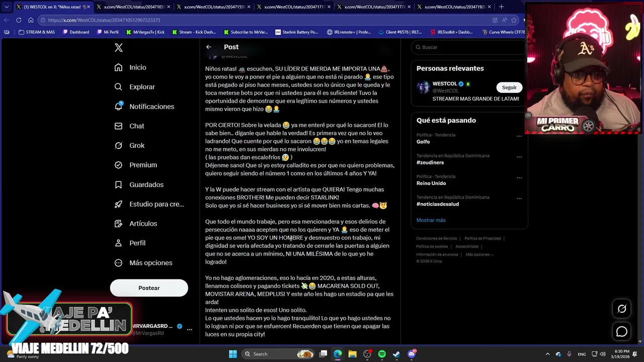Open Estudio para creadores

tap(149, 204)
